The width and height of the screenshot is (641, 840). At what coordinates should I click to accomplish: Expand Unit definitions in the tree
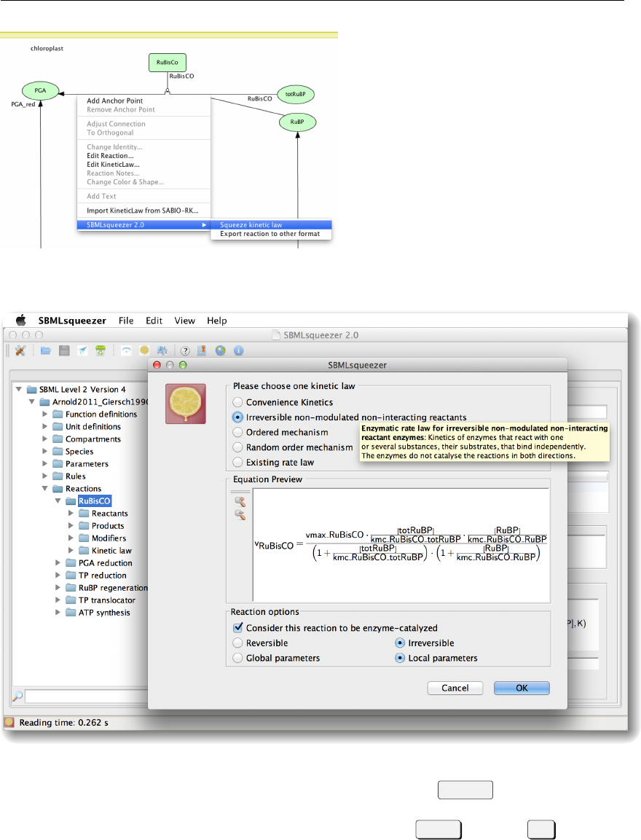pos(45,426)
